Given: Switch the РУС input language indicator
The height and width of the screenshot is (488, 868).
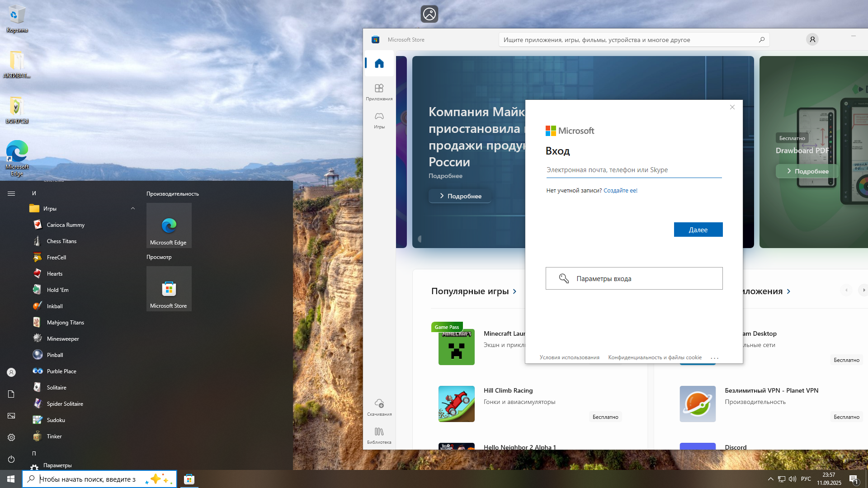Looking at the screenshot, I should pos(806,479).
